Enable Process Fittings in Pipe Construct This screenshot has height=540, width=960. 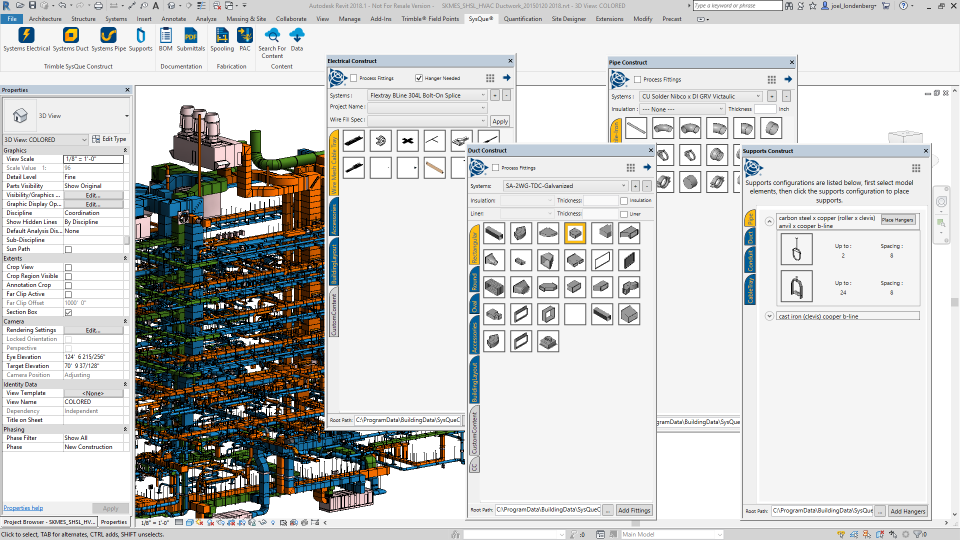coord(638,79)
